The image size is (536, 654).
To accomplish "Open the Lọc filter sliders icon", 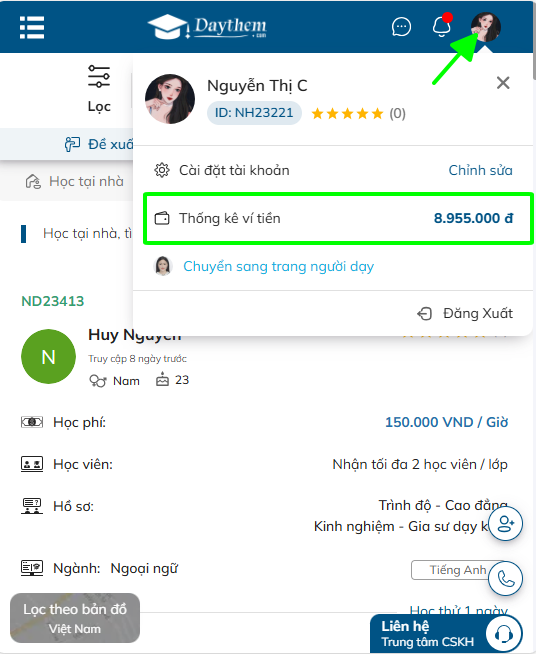I will (99, 76).
